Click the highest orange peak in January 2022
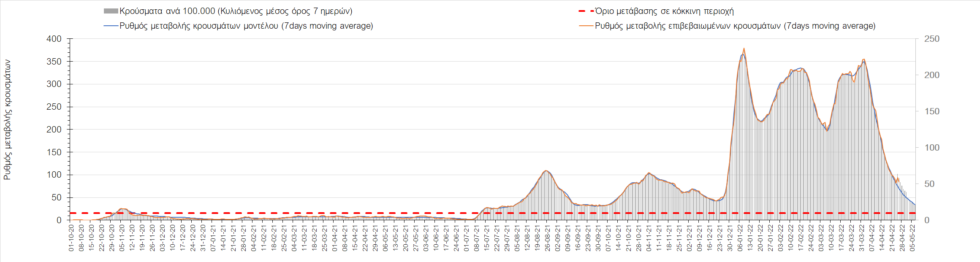Viewport: 980px width, 262px height. [744, 49]
